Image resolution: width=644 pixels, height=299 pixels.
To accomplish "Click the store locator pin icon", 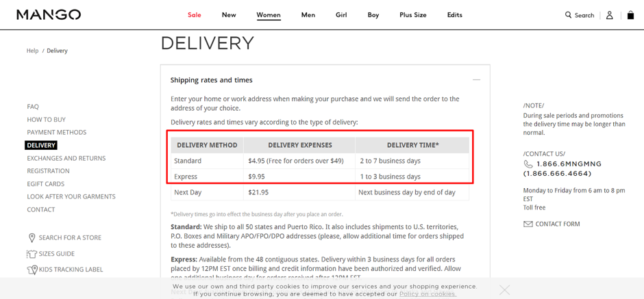I will (32, 238).
